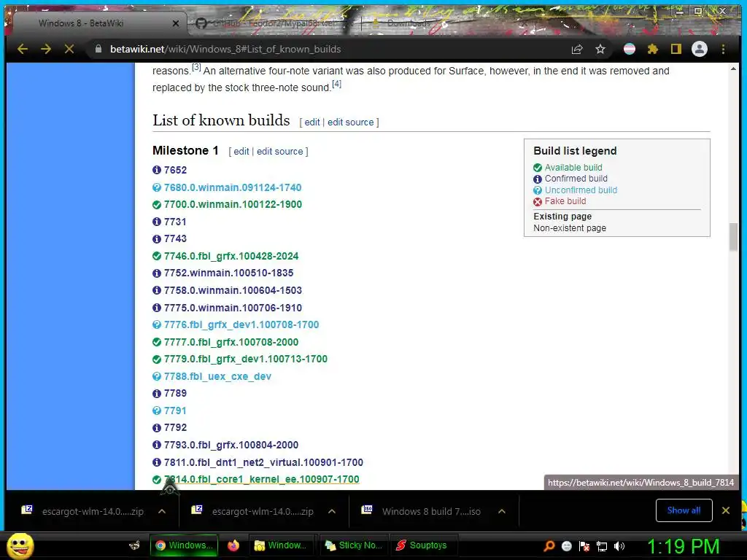Expand options for first escargot zip download
Screen dimensions: 747x560
coord(162,511)
